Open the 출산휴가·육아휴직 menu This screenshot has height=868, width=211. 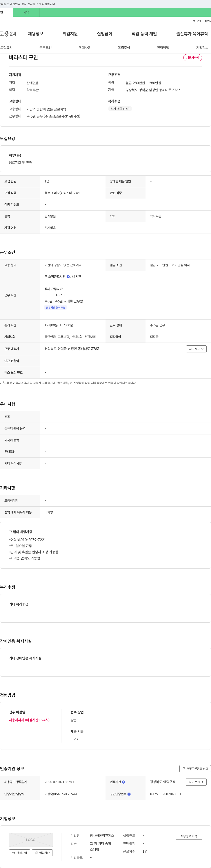pyautogui.click(x=192, y=34)
